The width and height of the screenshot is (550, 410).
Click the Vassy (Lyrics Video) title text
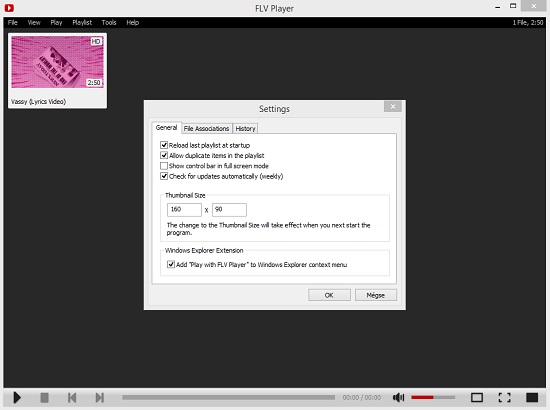[38, 102]
